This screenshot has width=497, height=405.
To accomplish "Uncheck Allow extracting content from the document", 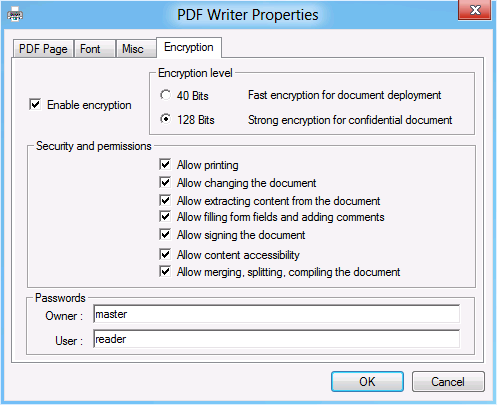I will 165,201.
